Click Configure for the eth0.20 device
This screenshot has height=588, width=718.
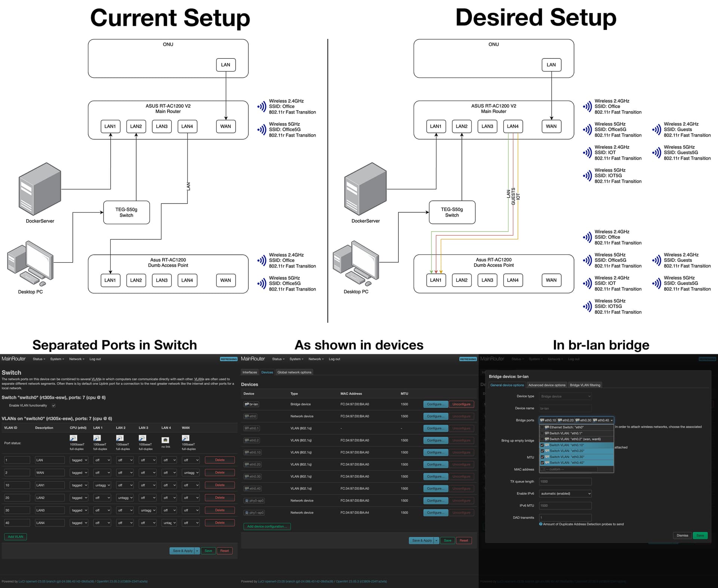(x=435, y=465)
